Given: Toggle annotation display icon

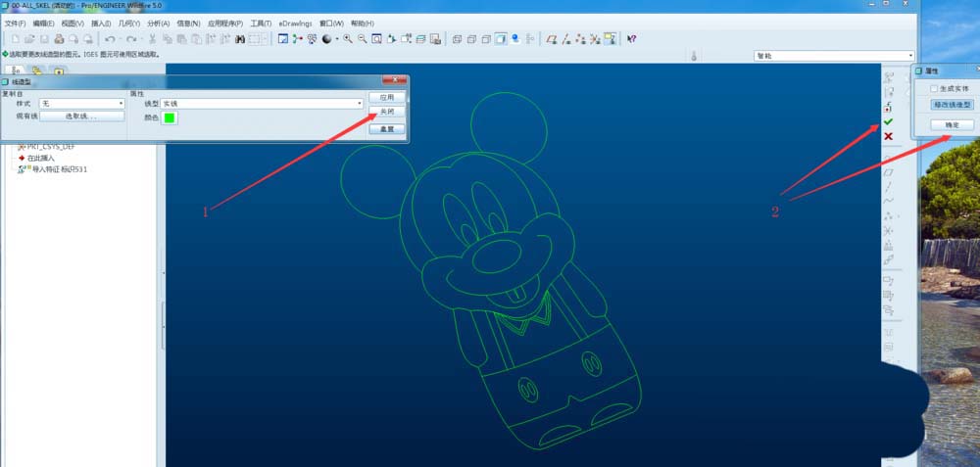Looking at the screenshot, I should 610,39.
